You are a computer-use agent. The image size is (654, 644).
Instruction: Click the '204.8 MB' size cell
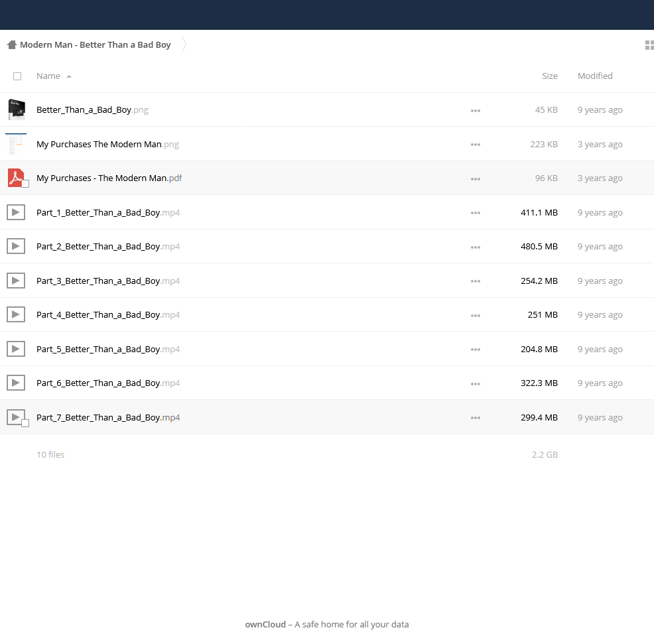pos(539,350)
